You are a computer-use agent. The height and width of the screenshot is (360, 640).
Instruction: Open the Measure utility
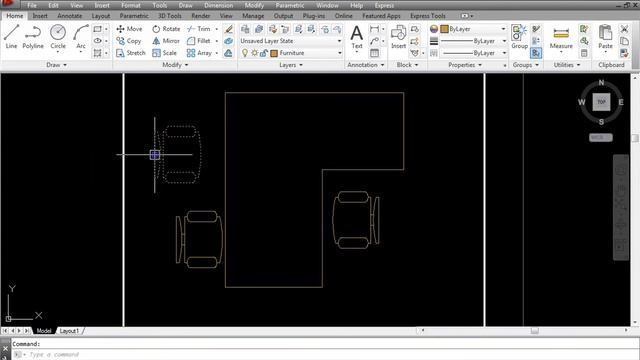tap(561, 38)
